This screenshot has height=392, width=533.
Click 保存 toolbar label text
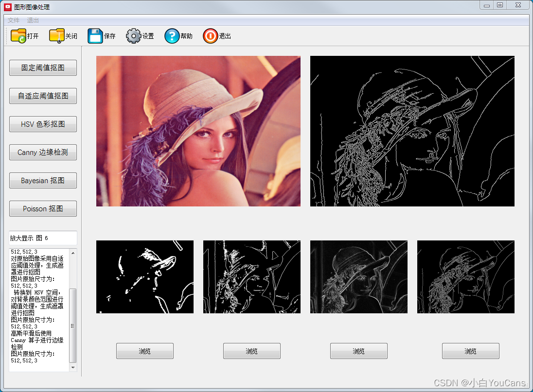click(110, 36)
